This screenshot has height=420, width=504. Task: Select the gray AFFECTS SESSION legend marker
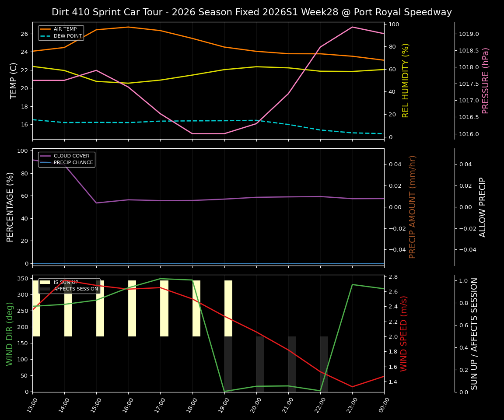[x=45, y=289]
